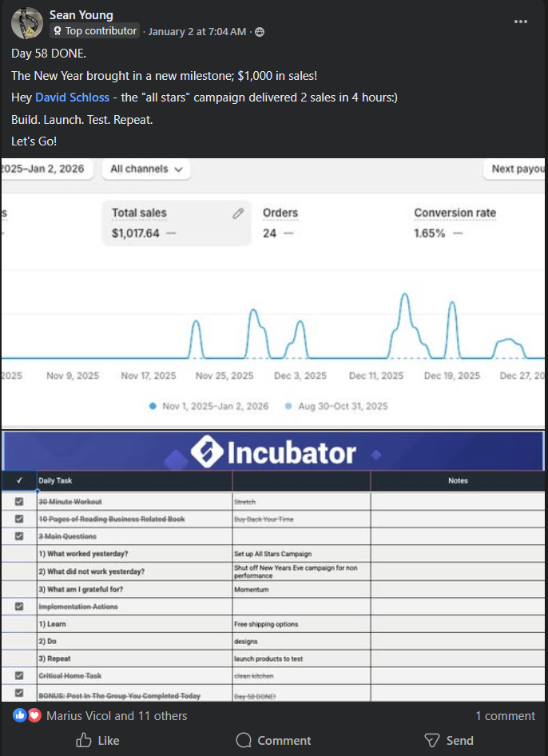Click the Send icon
Screen dimensions: 548x756
(x=432, y=740)
